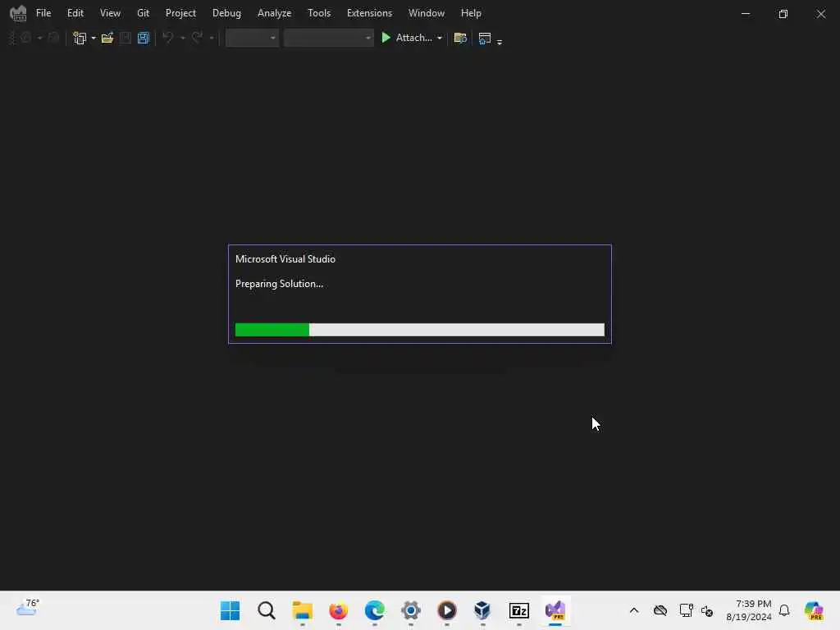Click the 'Microsoft Visual Studio' dialog title
Viewport: 840px width, 630px height.
[x=285, y=258]
